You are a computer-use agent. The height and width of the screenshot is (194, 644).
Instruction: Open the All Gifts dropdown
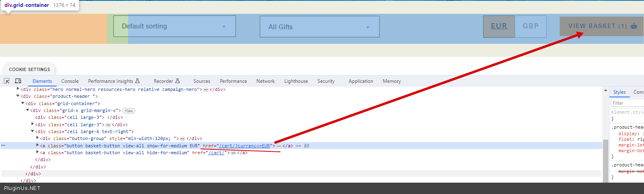pos(319,27)
